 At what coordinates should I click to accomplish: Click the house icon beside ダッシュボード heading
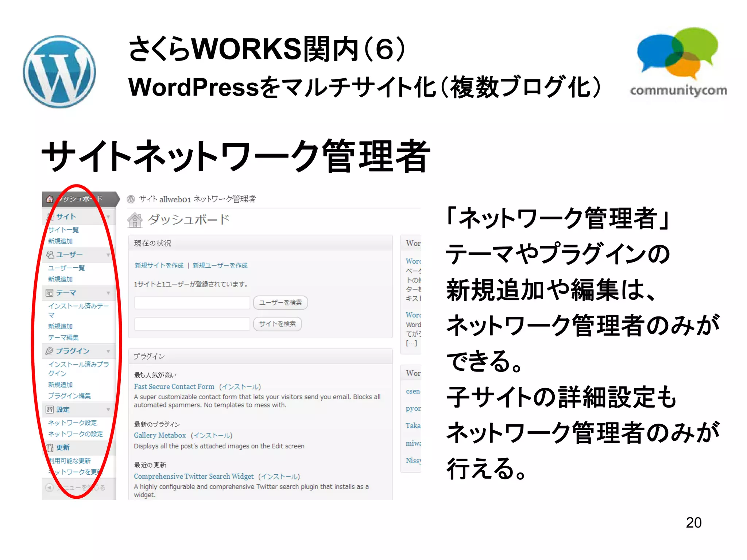[x=135, y=220]
